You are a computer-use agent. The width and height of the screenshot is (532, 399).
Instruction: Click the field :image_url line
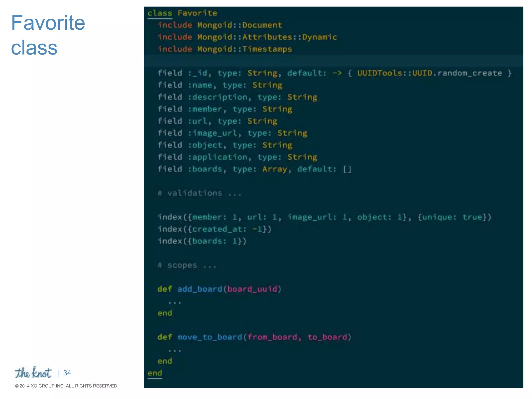[x=232, y=133]
